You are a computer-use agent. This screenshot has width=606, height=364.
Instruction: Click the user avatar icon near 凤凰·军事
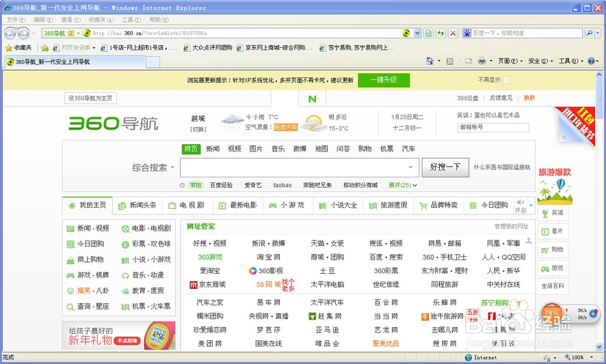pos(528,240)
